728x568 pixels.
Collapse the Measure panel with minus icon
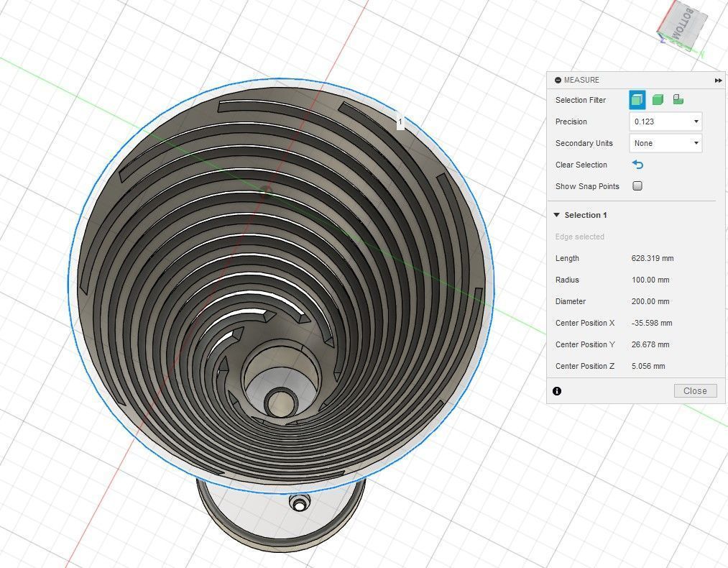558,81
